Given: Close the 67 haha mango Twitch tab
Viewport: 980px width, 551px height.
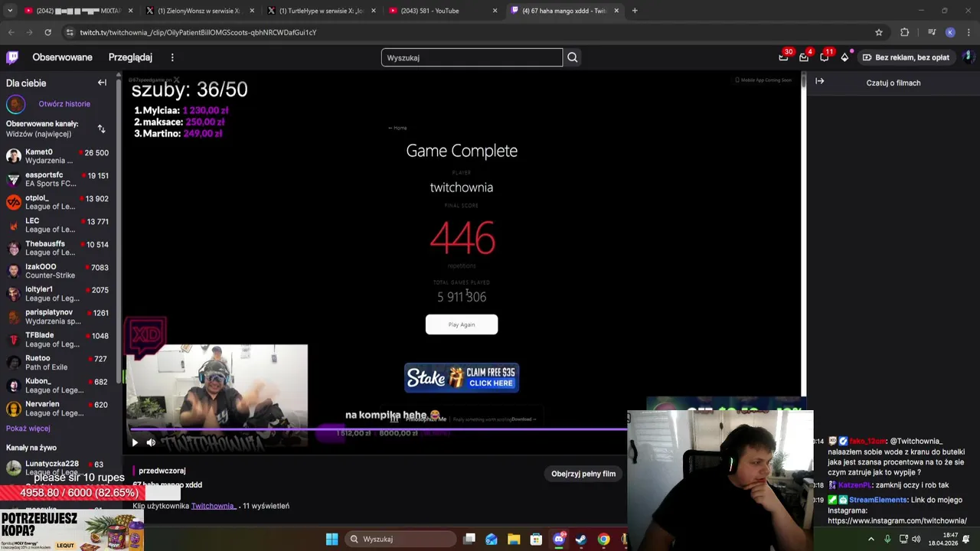Looking at the screenshot, I should point(616,11).
